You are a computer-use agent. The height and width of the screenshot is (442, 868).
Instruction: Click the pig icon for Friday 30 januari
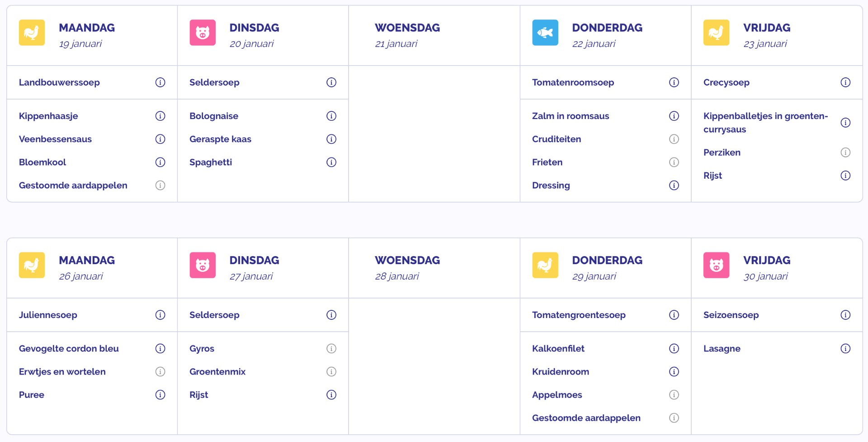(x=716, y=265)
